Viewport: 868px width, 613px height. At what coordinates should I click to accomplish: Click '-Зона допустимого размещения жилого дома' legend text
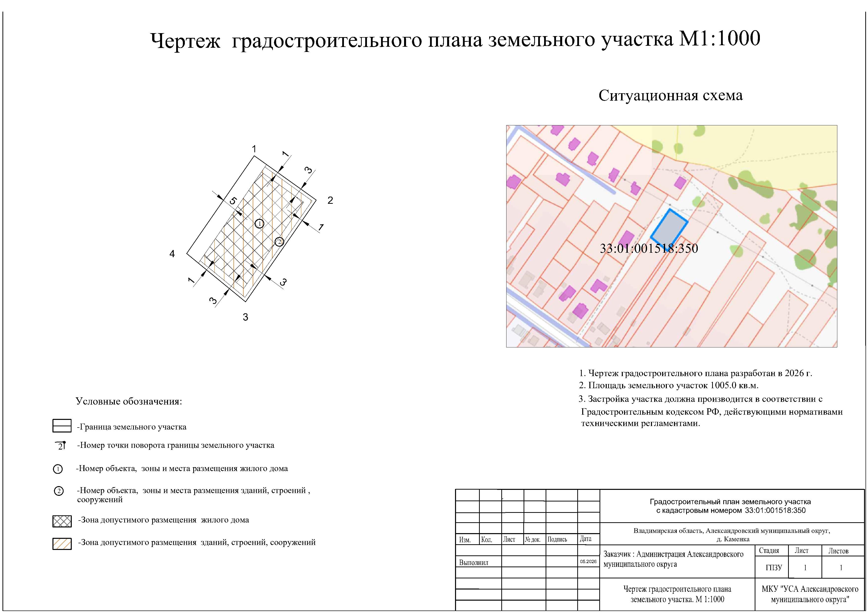click(163, 520)
